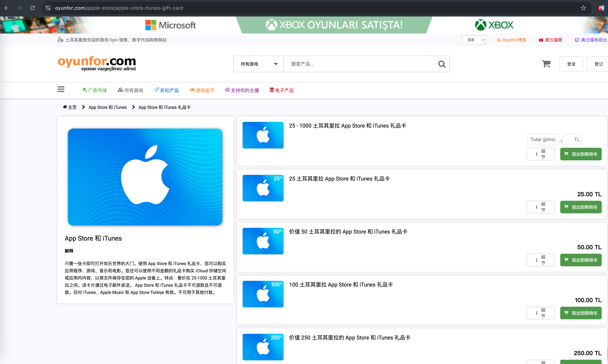
Task: Open the FE browser extension icon
Action: point(601,8)
